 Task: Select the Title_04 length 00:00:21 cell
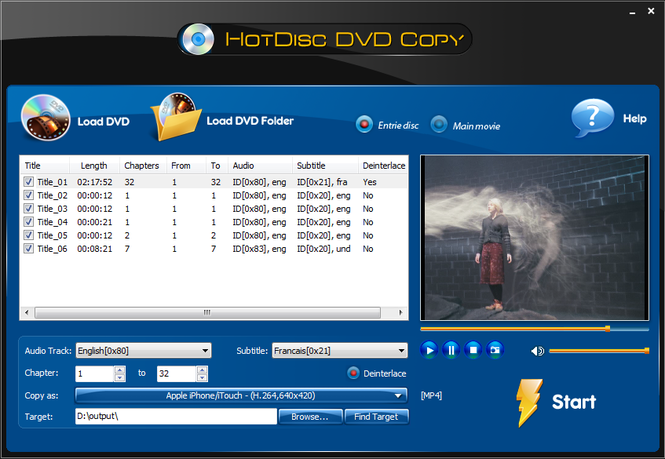95,222
